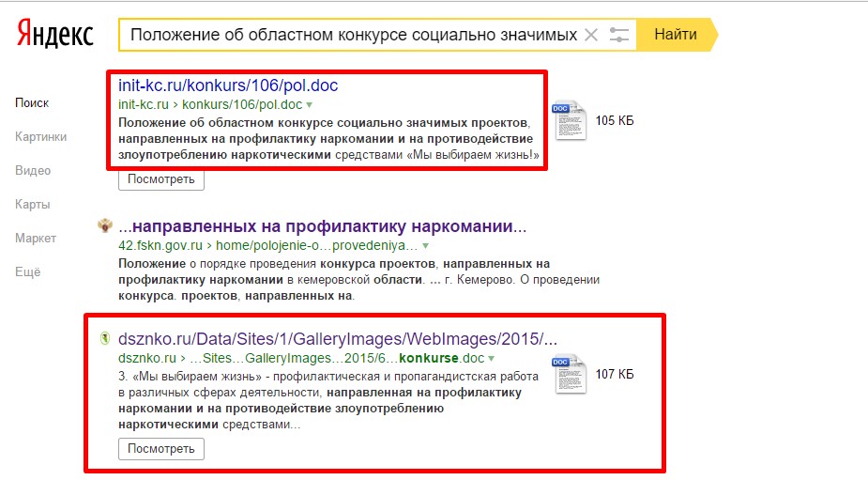Open advanced search settings sliders icon
Screen dimensions: 868x480
click(x=619, y=35)
